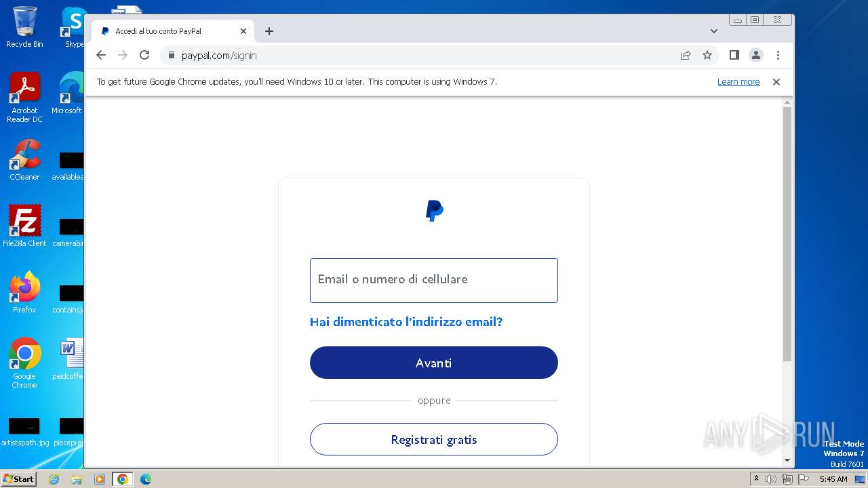Viewport: 868px width, 488px height.
Task: Open the Chrome profile avatar menu
Action: coord(756,56)
